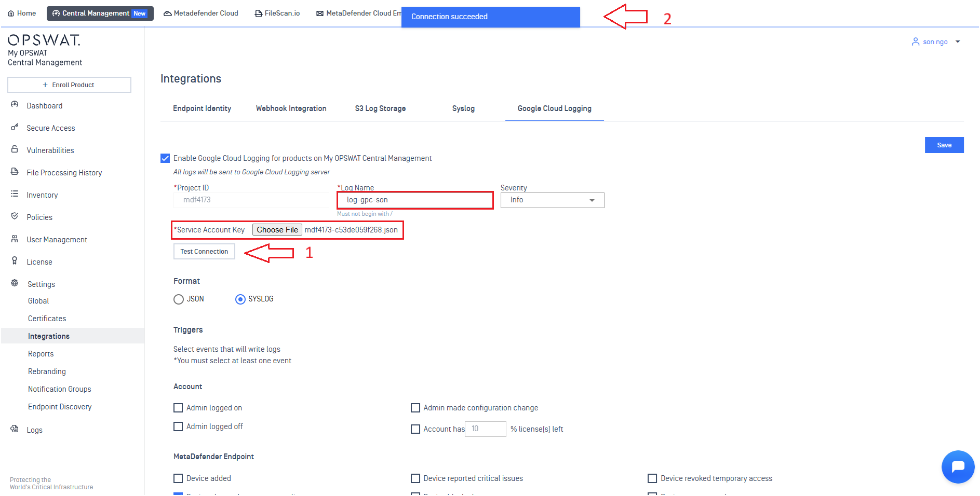The image size is (980, 496).
Task: Click the license percentage input field
Action: click(x=486, y=429)
